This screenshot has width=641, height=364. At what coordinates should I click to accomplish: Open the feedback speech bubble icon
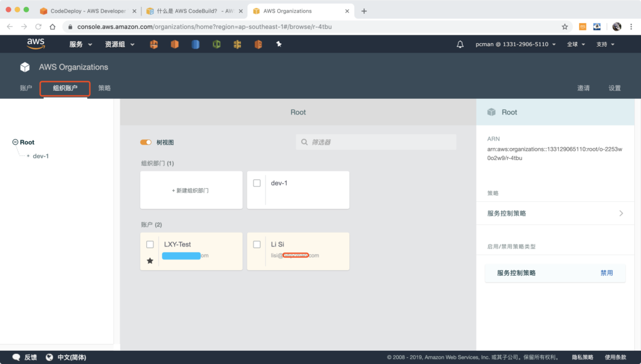16,357
